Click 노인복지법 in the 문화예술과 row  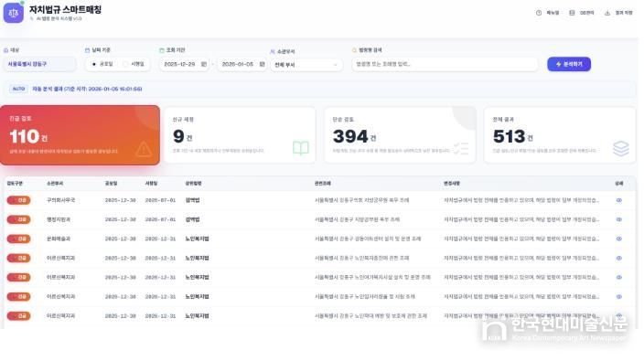pos(198,239)
